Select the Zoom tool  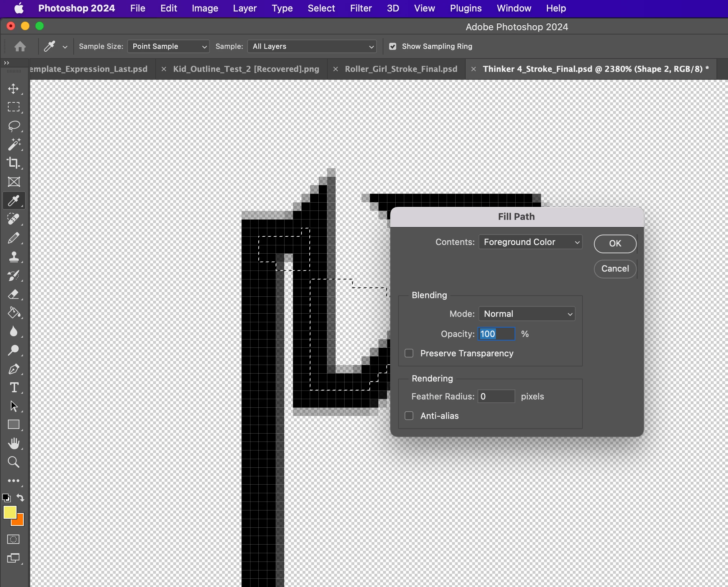coord(14,462)
